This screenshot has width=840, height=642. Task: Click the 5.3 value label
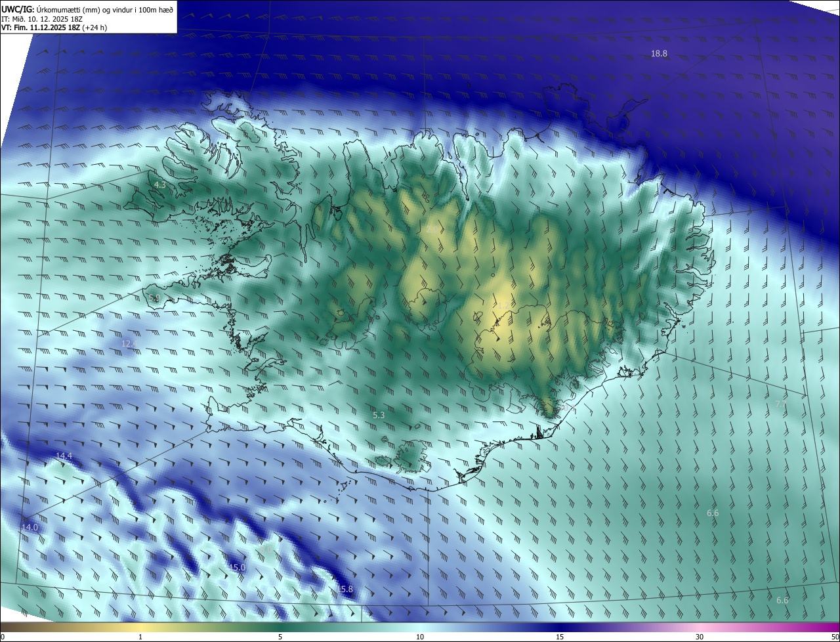[x=379, y=415]
